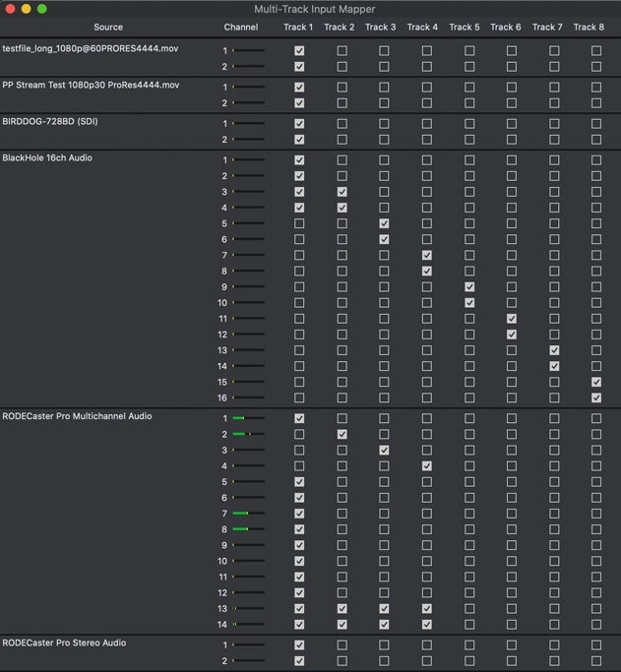Click RODECaster Multichannel channel 2 level meter
Viewport: 621px width, 672px height.
(x=248, y=434)
